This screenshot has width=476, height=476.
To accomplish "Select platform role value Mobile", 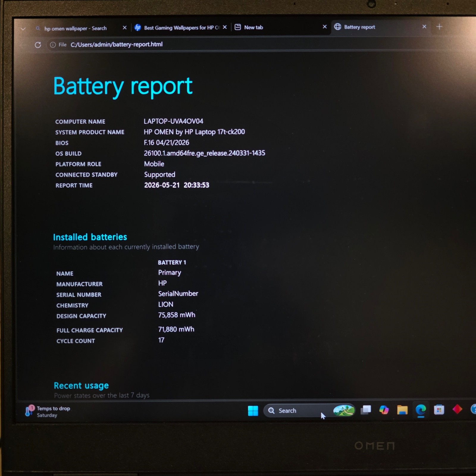I will (x=154, y=164).
